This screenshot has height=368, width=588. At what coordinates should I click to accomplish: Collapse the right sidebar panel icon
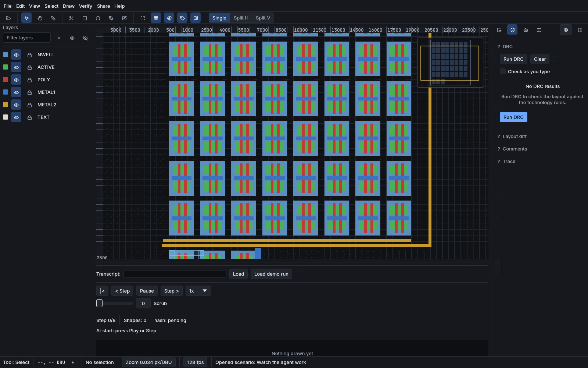[x=580, y=30]
